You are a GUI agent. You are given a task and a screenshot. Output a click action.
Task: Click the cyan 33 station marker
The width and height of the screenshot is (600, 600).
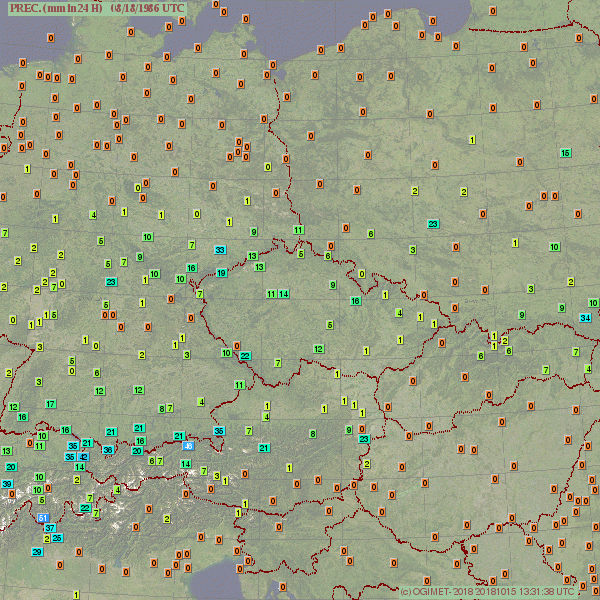pyautogui.click(x=220, y=249)
